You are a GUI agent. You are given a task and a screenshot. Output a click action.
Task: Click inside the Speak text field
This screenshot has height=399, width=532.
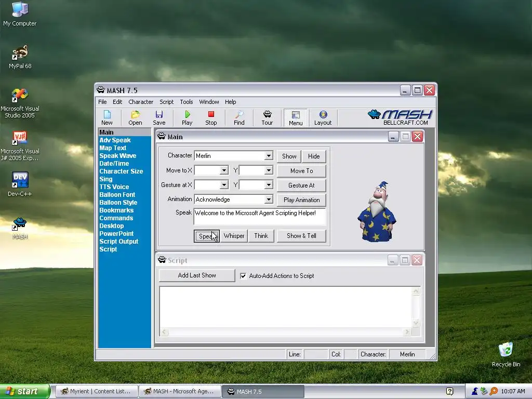click(260, 217)
